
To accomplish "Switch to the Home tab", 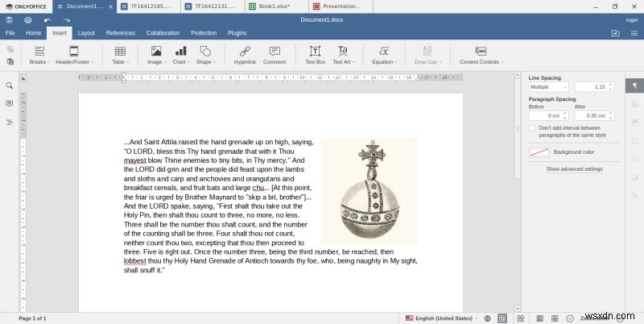I will click(x=34, y=33).
